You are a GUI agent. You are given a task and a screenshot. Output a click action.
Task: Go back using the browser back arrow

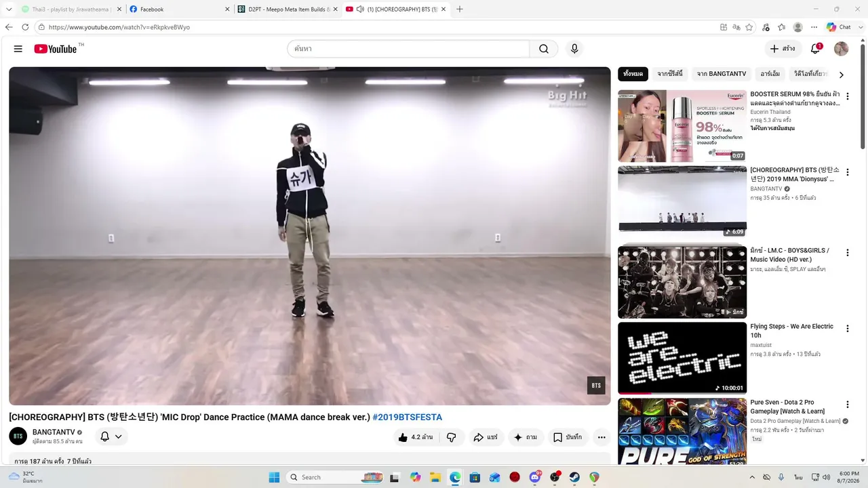(x=9, y=27)
